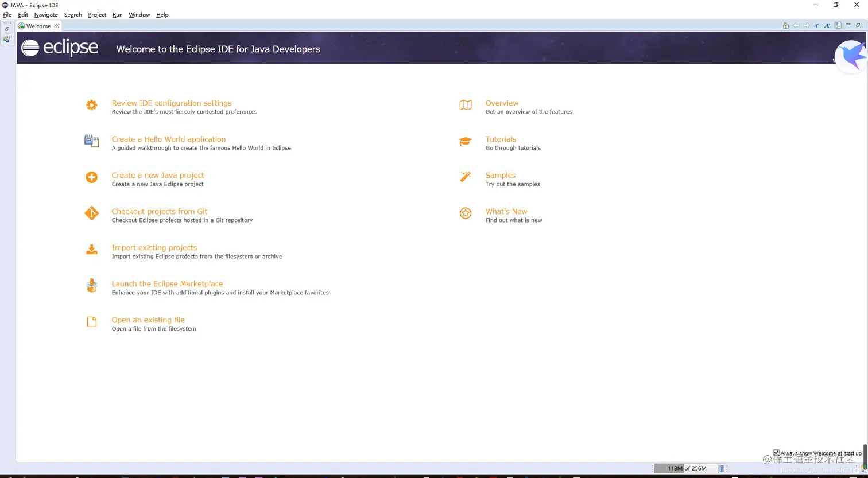Viewport: 868px width, 478px height.
Task: Click the navigate back arrow in Welcome toolbar
Action: click(796, 25)
